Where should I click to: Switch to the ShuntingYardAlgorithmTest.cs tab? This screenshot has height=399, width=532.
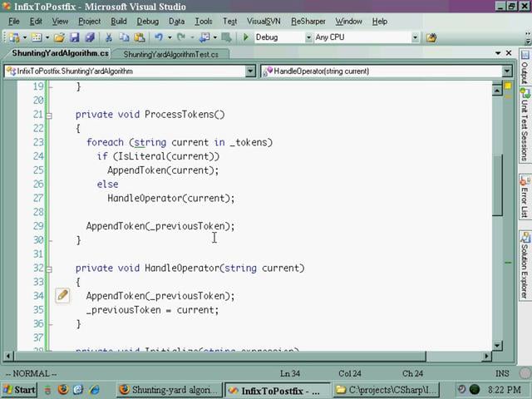[170, 54]
